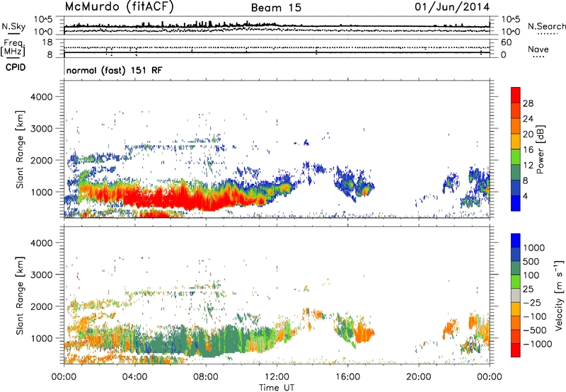Screen dimensions: 566x392
Task: Click the "-100" label on Velocity colorbar
Action: pos(535,316)
